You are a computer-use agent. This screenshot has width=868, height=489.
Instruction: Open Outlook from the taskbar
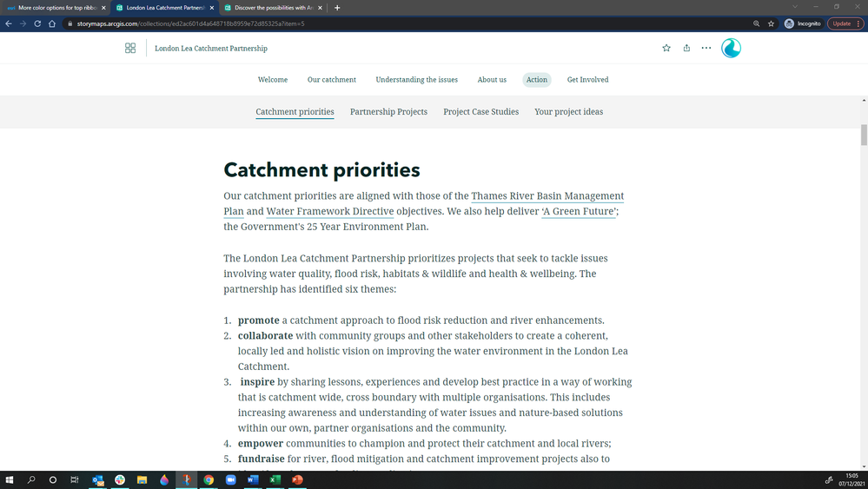[x=98, y=479]
